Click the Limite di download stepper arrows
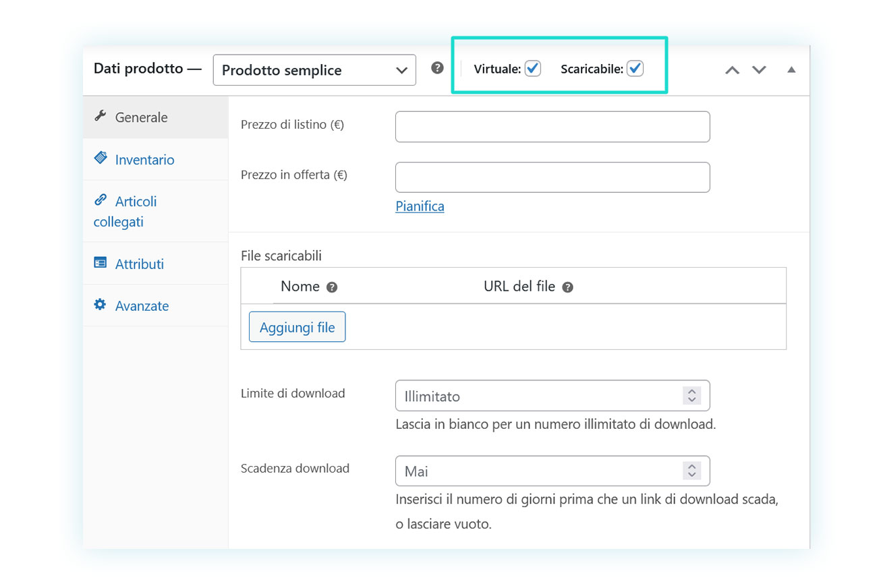 [x=691, y=396]
